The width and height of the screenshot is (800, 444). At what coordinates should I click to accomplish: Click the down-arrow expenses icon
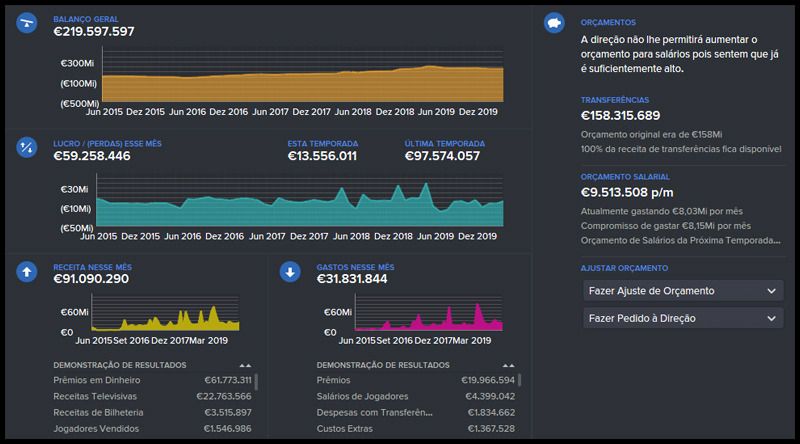(290, 271)
